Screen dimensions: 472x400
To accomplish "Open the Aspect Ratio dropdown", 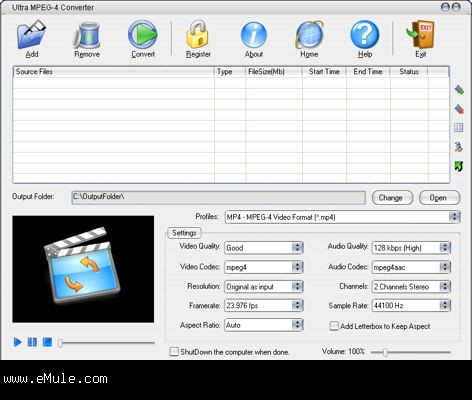I will click(264, 325).
